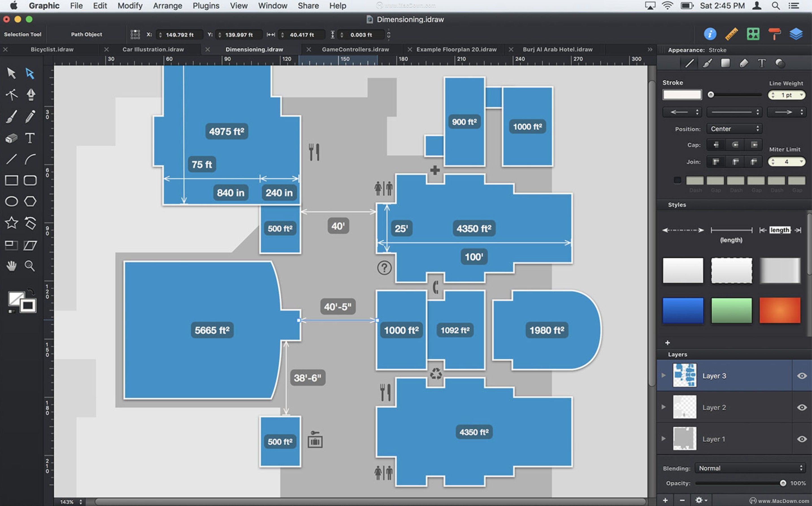Expand Layer 1 disclosure triangle
Screen dimensions: 812x506
point(663,439)
